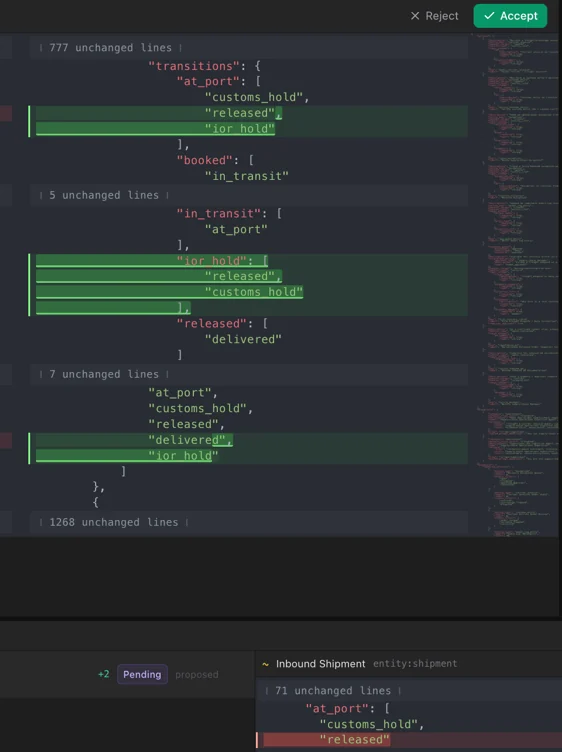
Task: Click the X icon beside Reject
Action: 415,16
